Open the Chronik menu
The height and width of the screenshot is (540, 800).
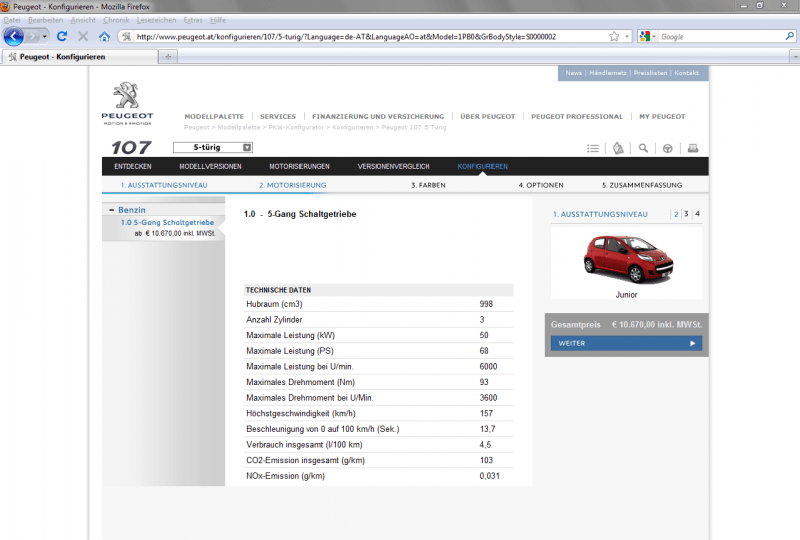[116, 20]
